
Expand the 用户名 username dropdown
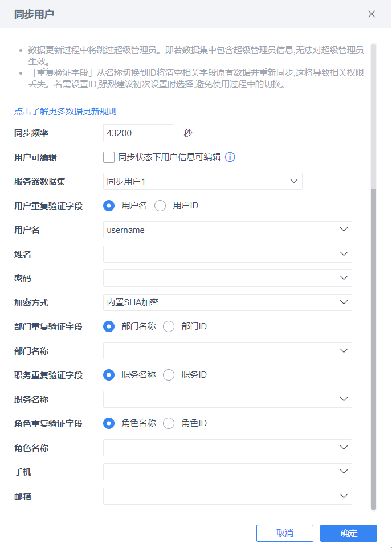[227, 230]
